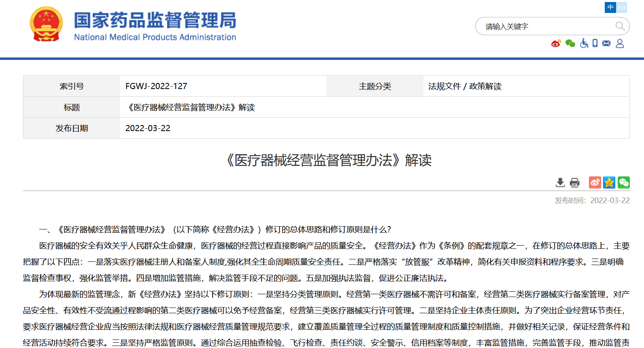Select index number FGWJ-2022-127
Screen dimensions: 644x348
(x=156, y=86)
